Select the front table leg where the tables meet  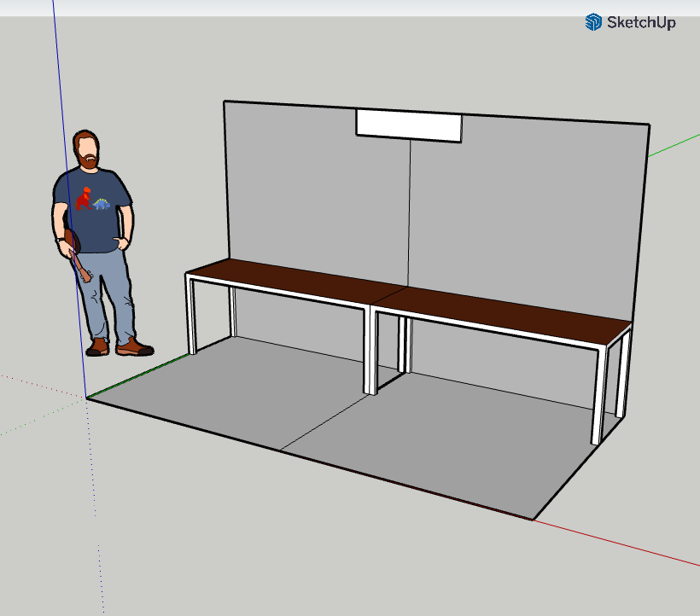click(370, 352)
